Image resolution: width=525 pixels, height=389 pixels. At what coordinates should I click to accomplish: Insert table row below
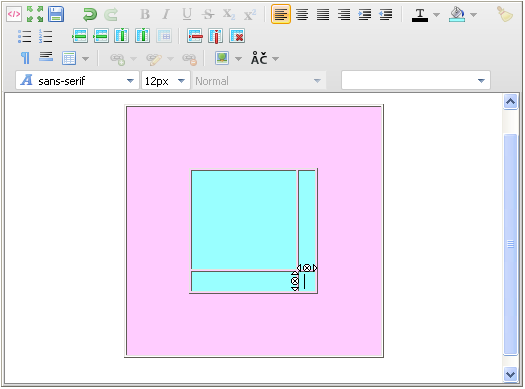[101, 36]
